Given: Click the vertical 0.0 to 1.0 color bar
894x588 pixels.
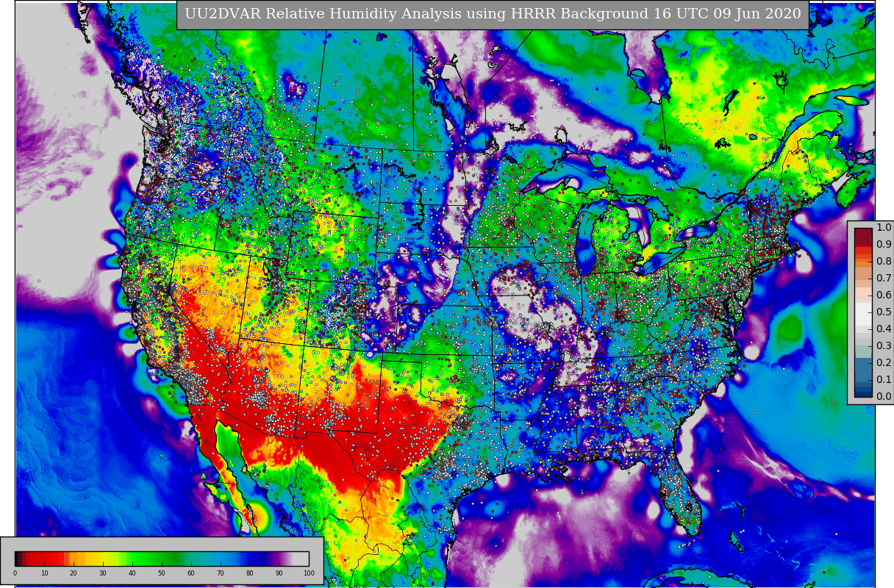Looking at the screenshot, I should click(863, 312).
